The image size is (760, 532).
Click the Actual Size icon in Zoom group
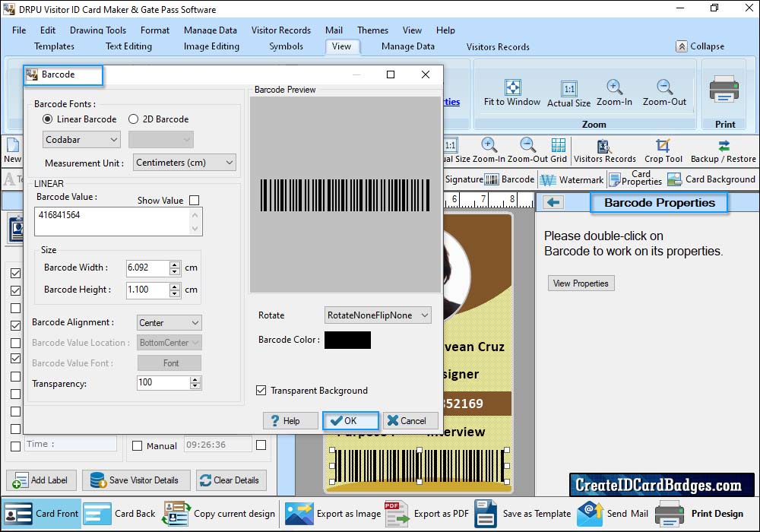[569, 89]
